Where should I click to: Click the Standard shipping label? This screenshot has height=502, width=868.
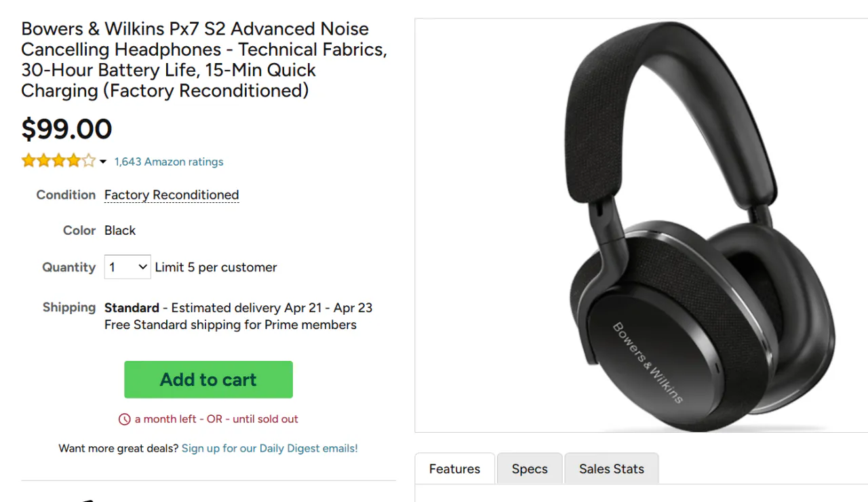[x=131, y=307]
